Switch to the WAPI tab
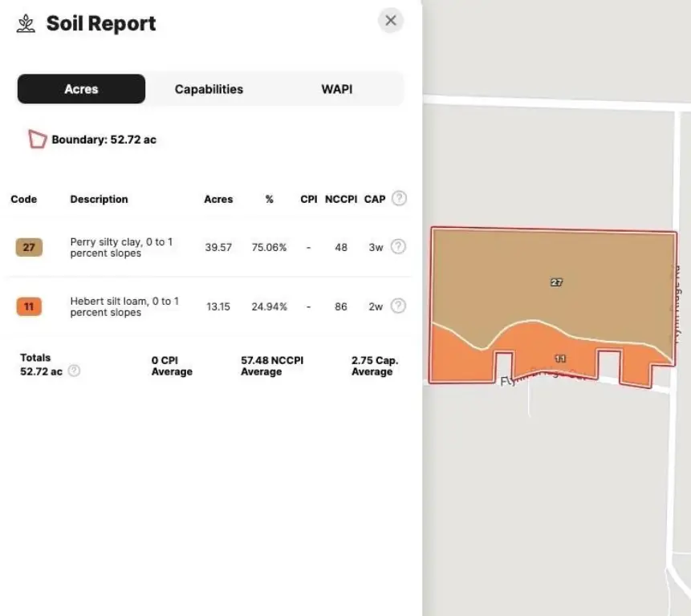691x616 pixels. pyautogui.click(x=336, y=89)
